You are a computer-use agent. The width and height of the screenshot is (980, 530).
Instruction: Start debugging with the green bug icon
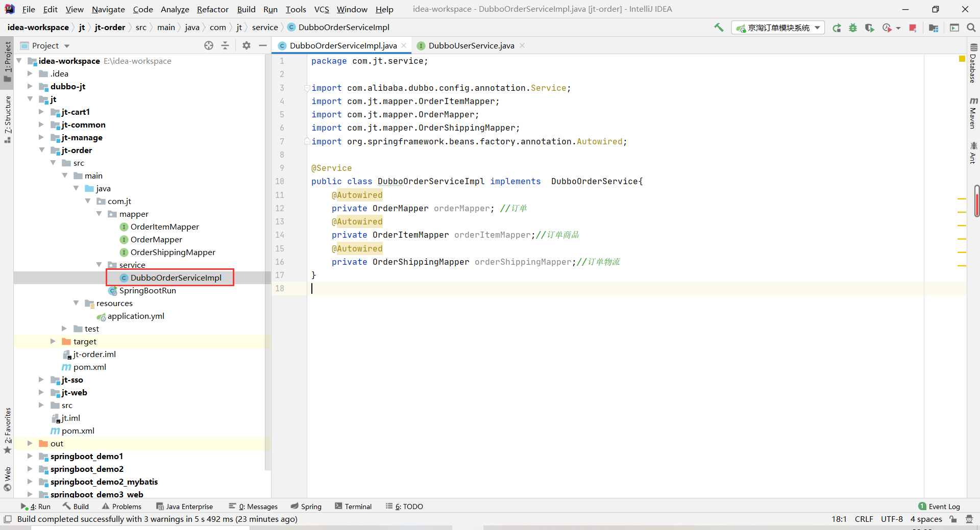853,28
